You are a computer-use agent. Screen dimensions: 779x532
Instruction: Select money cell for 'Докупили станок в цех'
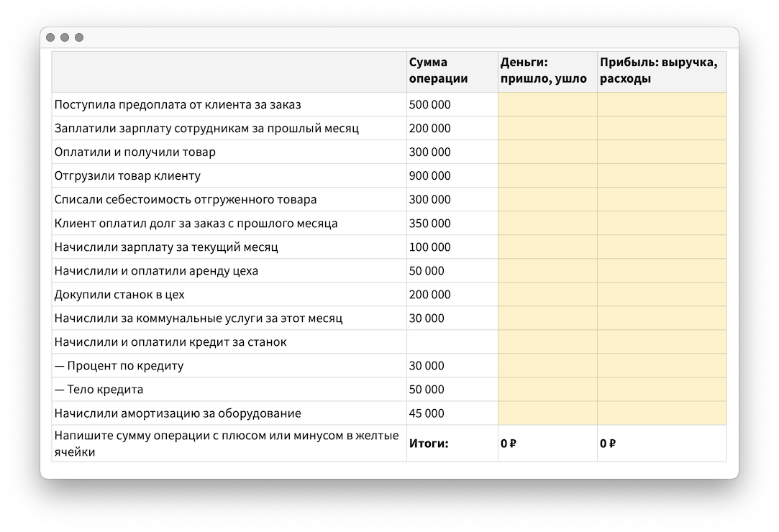[x=547, y=294]
